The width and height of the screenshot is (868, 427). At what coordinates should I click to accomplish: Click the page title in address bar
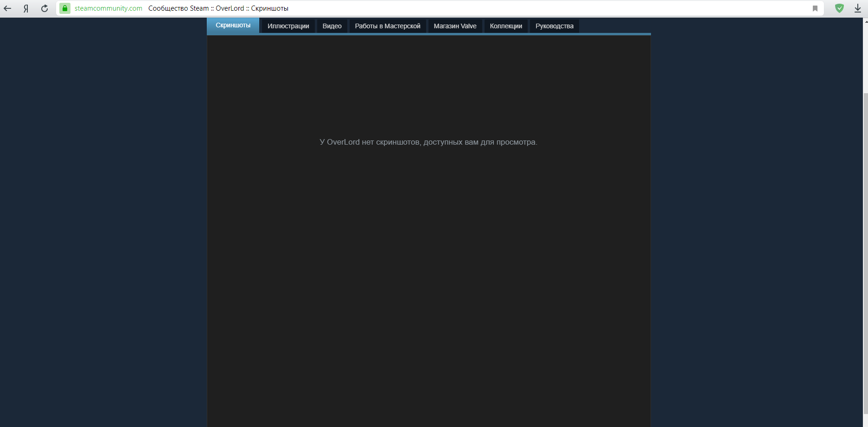tap(218, 8)
